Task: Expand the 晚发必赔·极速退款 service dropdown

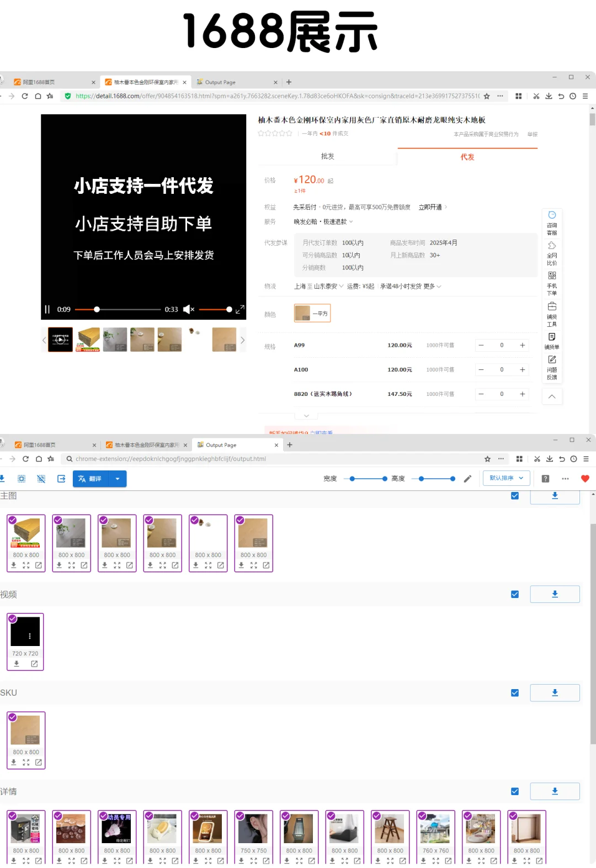Action: coord(351,222)
